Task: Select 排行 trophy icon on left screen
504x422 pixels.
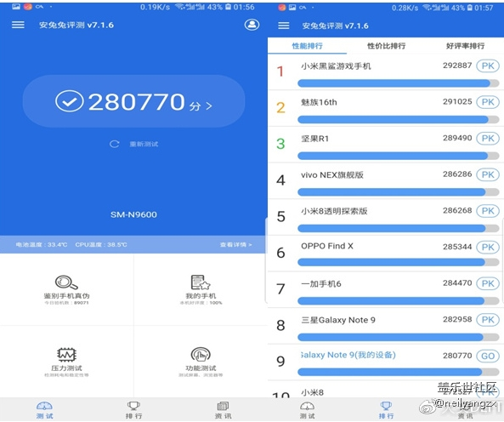Action: click(133, 406)
